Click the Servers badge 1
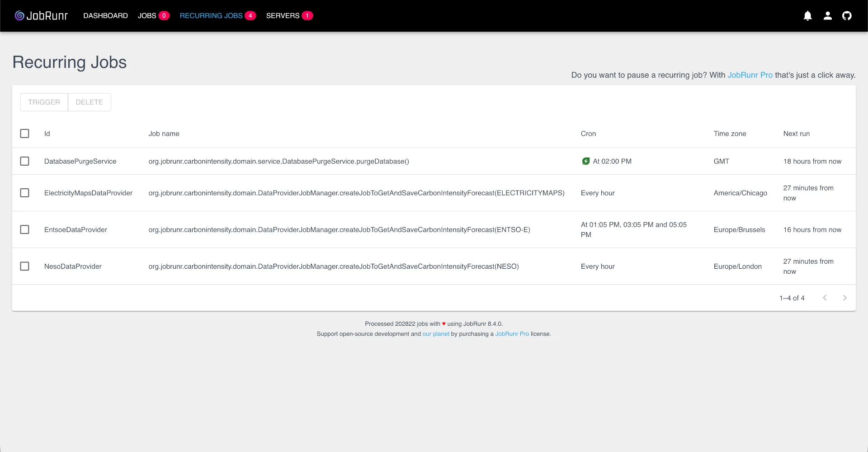The width and height of the screenshot is (868, 452). click(307, 16)
